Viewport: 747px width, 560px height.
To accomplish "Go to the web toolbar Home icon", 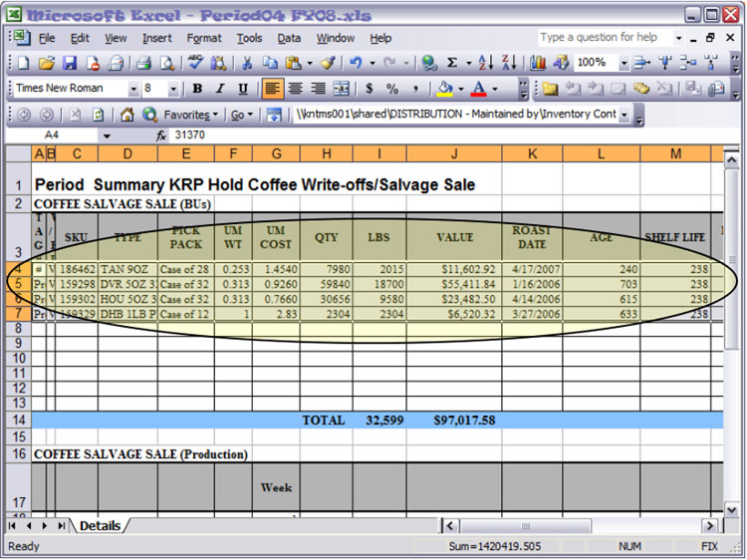I will pos(126,115).
